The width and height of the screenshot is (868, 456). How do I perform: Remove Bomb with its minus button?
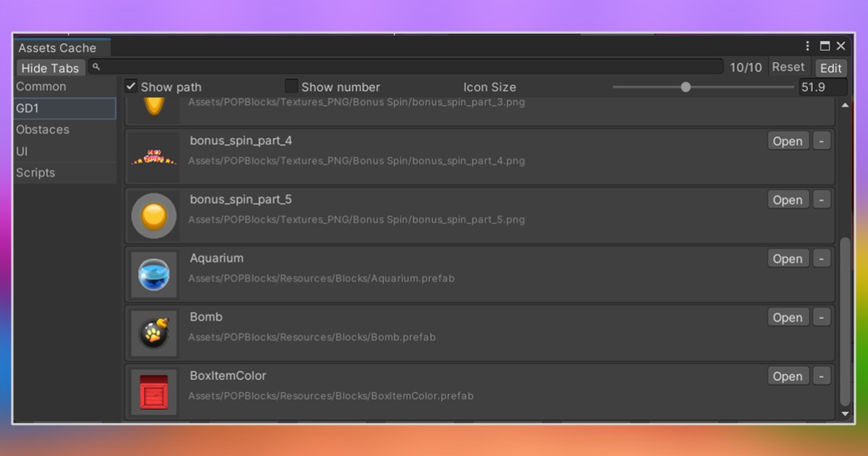821,317
